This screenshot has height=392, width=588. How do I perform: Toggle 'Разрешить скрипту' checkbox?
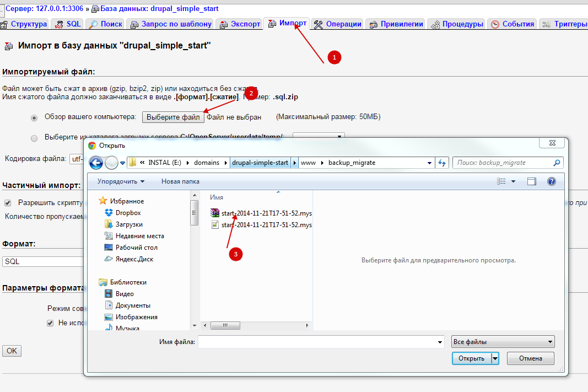coord(8,203)
